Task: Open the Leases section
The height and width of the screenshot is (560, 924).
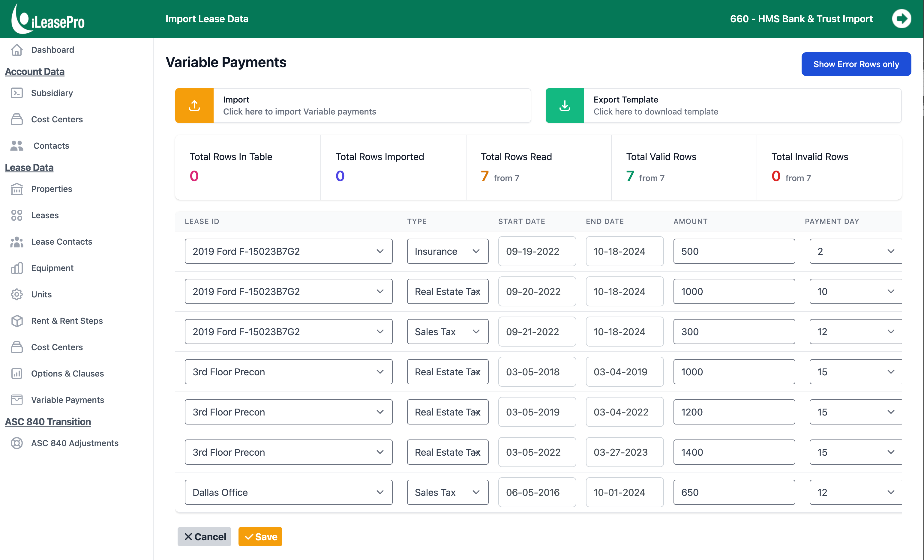Action: tap(45, 215)
